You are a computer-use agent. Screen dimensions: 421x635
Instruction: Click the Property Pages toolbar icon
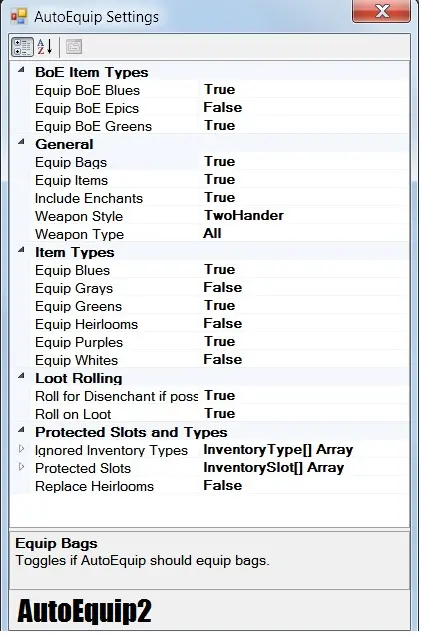click(x=74, y=47)
